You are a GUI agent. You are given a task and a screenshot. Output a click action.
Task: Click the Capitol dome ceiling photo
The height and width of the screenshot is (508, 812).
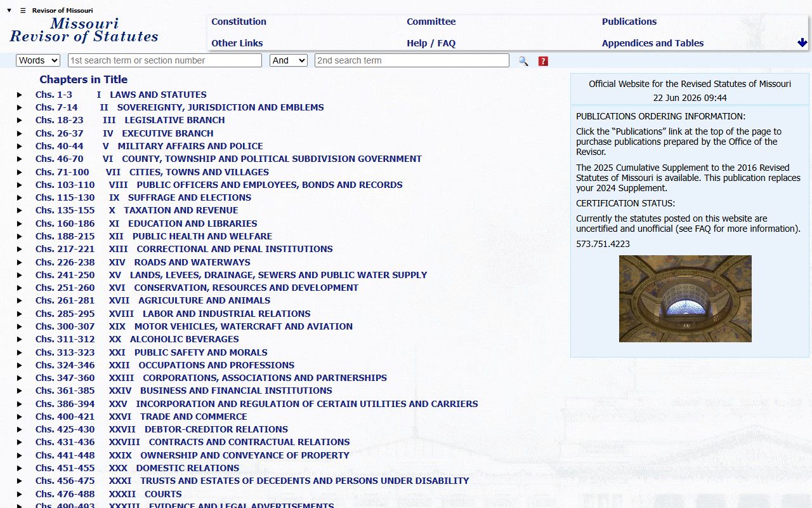[685, 298]
